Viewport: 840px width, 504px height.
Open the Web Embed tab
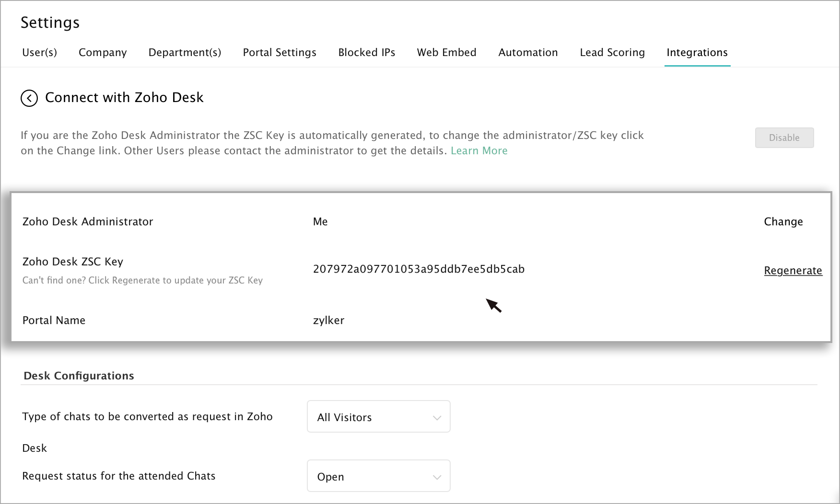pyautogui.click(x=446, y=53)
